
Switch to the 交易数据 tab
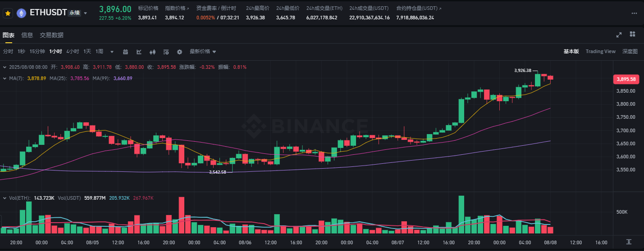51,35
